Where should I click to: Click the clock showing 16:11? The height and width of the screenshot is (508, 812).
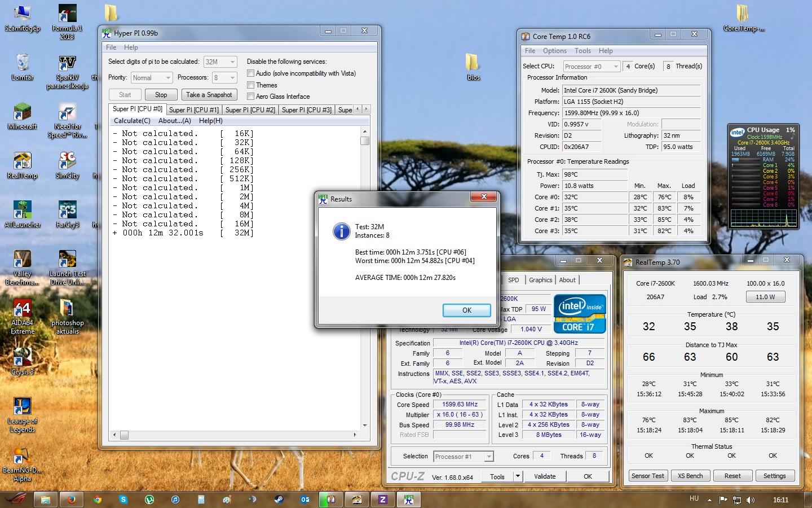[x=780, y=500]
